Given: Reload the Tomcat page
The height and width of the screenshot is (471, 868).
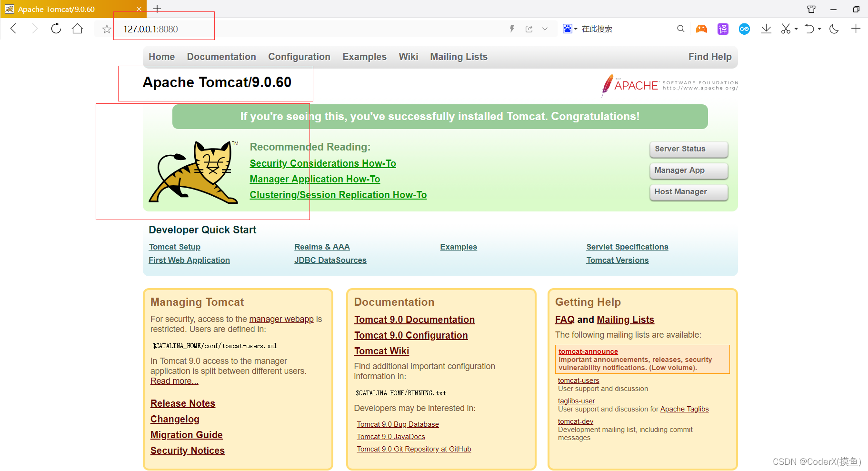Looking at the screenshot, I should click(56, 29).
